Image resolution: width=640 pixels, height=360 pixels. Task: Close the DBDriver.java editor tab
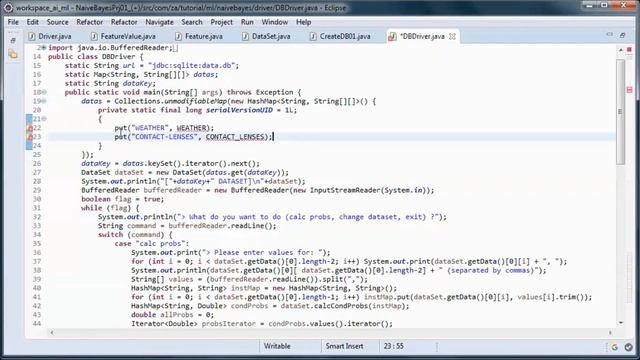(452, 36)
